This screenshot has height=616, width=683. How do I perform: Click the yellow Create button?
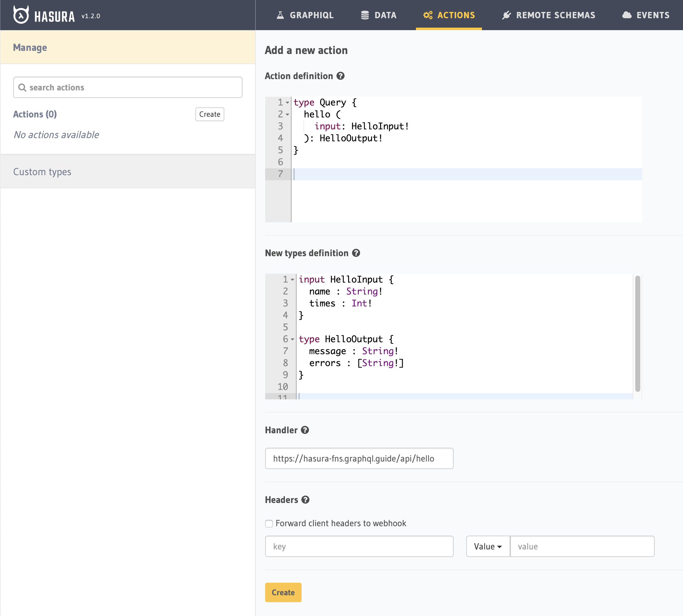(x=283, y=592)
